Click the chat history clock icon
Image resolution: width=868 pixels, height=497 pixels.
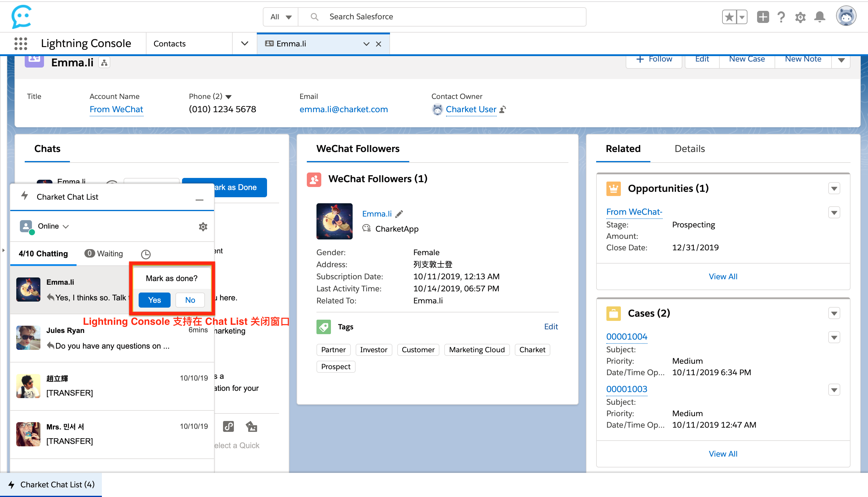(x=146, y=254)
